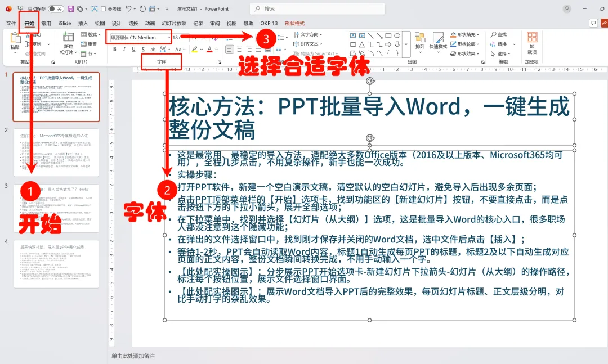The width and height of the screenshot is (608, 364).
Task: Switch to the iSlide tab
Action: click(x=65, y=23)
